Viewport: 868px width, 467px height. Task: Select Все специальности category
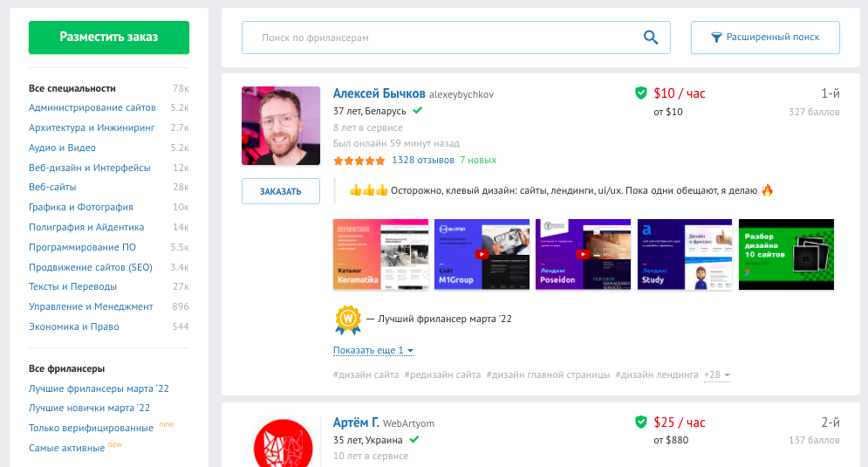click(72, 88)
